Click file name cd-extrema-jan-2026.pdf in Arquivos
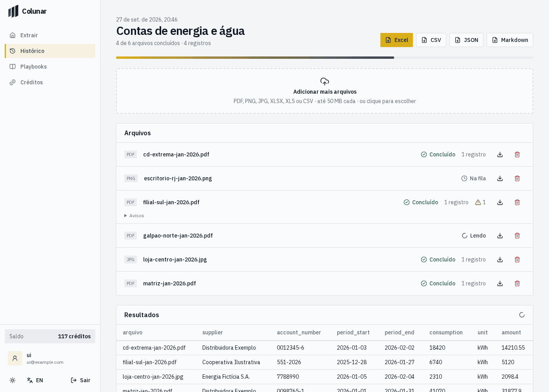This screenshot has height=392, width=549. (176, 154)
